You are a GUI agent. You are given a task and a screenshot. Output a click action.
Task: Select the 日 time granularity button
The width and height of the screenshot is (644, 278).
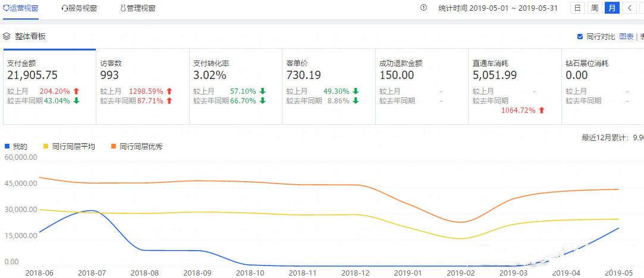coord(577,8)
